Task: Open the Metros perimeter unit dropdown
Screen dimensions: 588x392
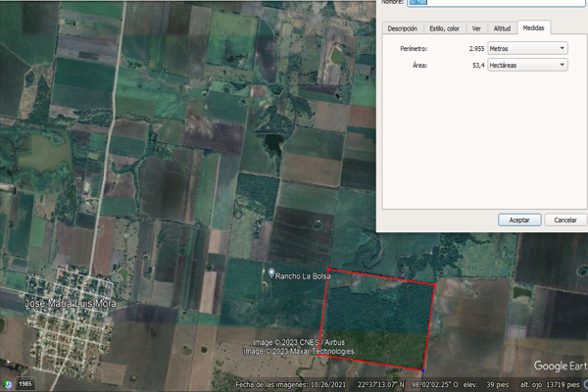Action: [x=527, y=48]
